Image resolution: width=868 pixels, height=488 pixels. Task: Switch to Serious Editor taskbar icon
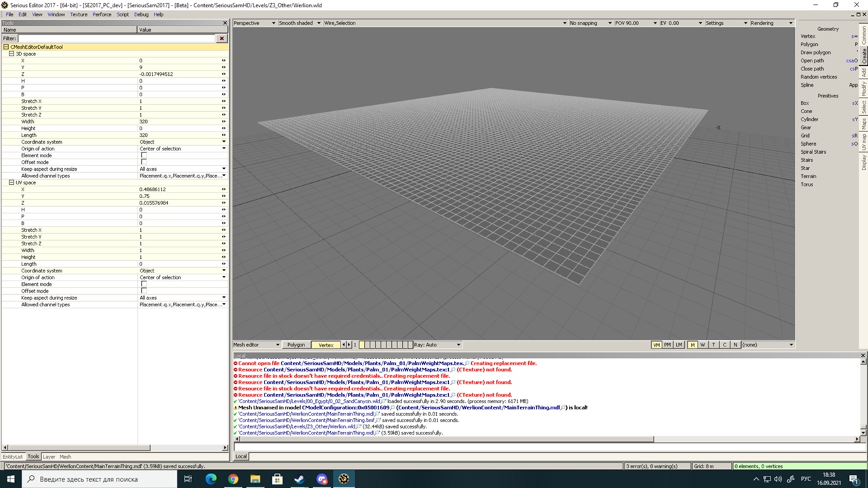click(344, 479)
